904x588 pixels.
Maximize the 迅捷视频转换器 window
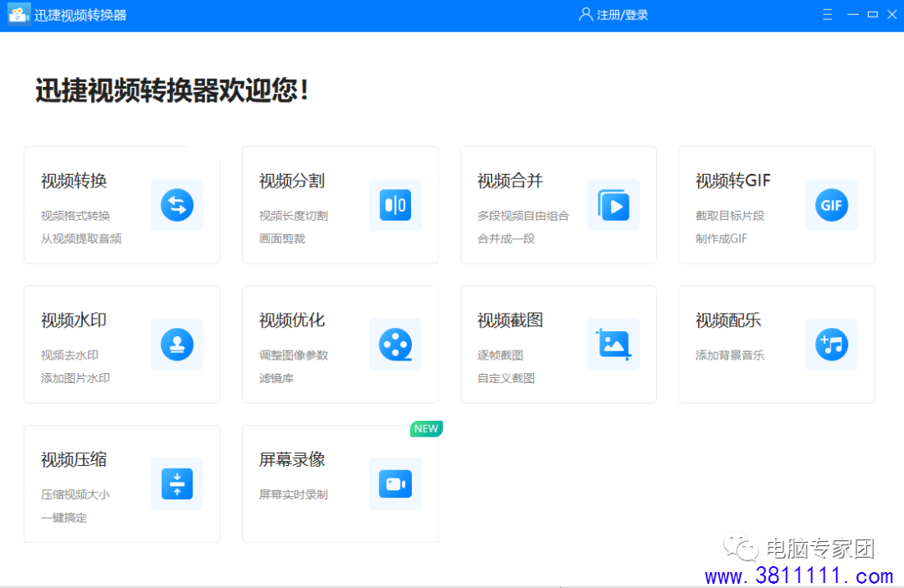(x=873, y=14)
